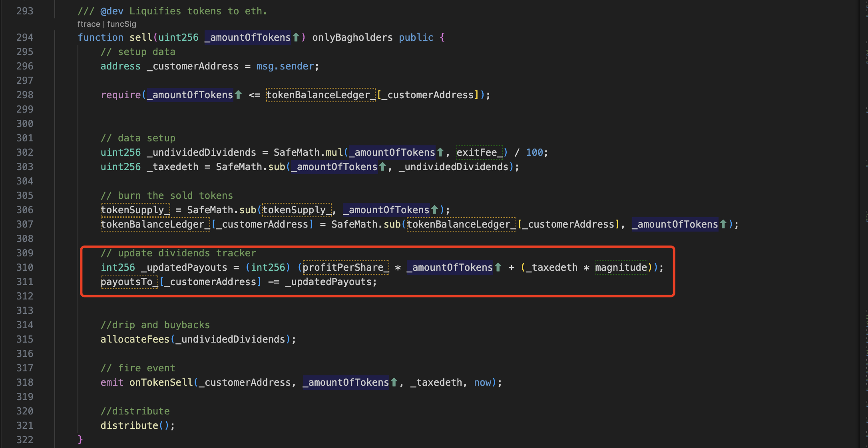
Task: Click the '//drip and buybacks' comment
Action: (155, 325)
